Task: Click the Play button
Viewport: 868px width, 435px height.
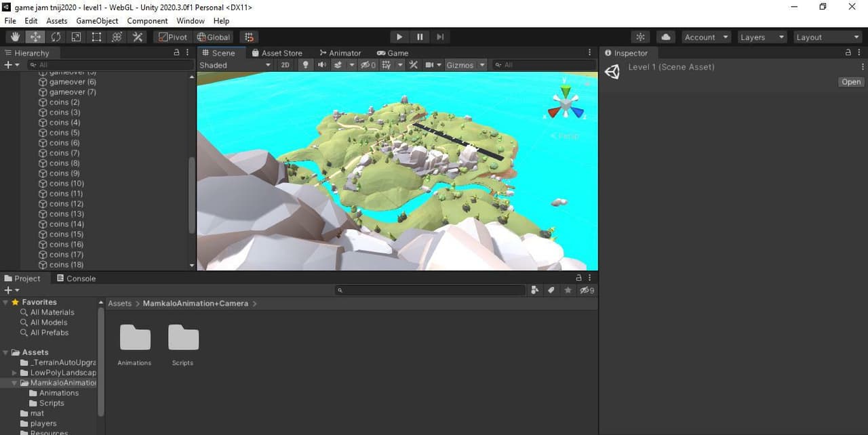Action: (x=399, y=37)
